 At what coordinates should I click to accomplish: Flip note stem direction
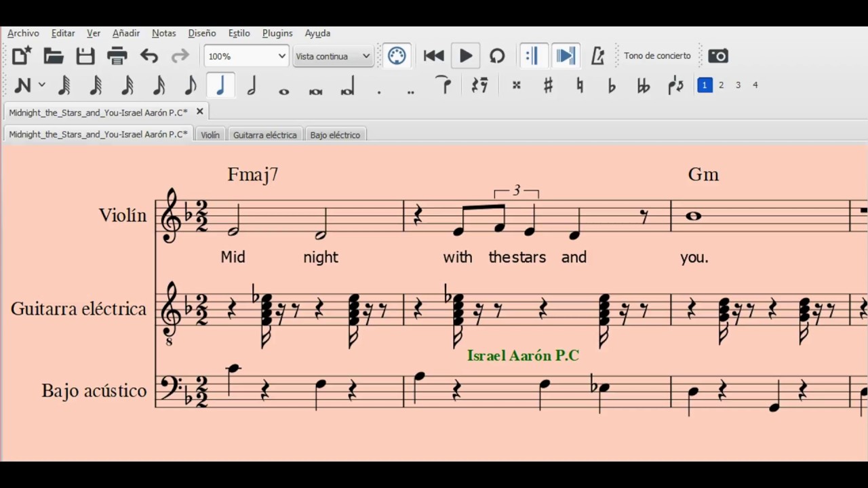675,85
